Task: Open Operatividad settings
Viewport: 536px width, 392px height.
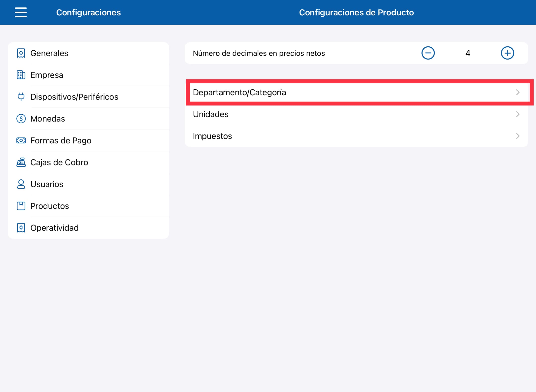Action: click(x=89, y=228)
